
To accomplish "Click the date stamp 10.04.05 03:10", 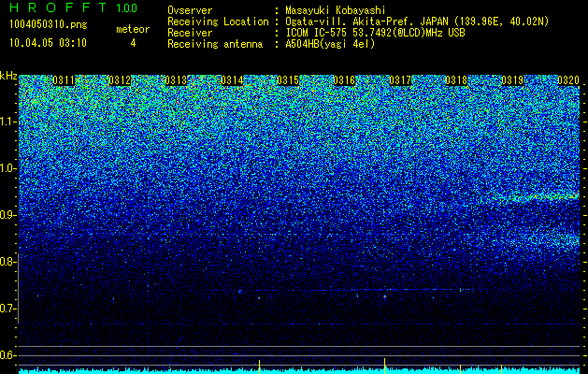I will [48, 43].
